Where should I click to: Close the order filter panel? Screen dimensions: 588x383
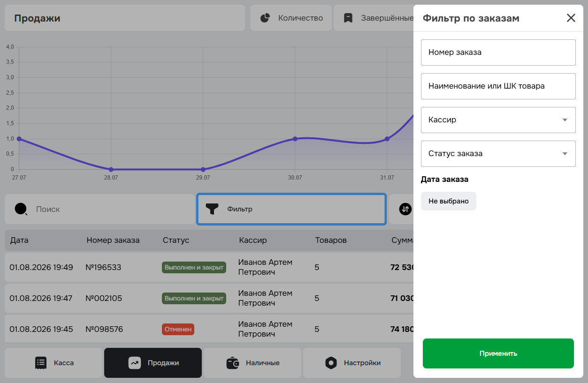[x=571, y=18]
